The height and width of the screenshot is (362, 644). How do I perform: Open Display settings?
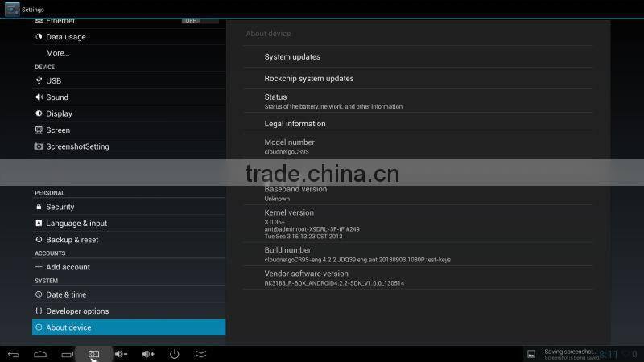coord(129,113)
